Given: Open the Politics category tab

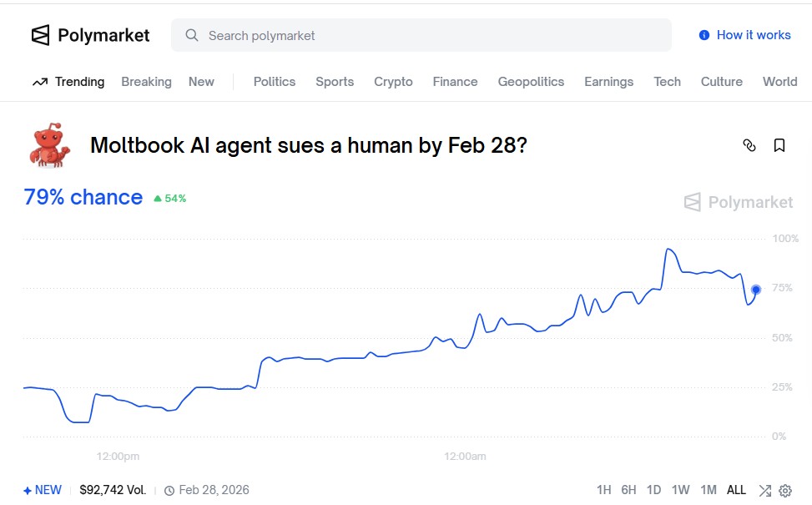Looking at the screenshot, I should pos(275,82).
